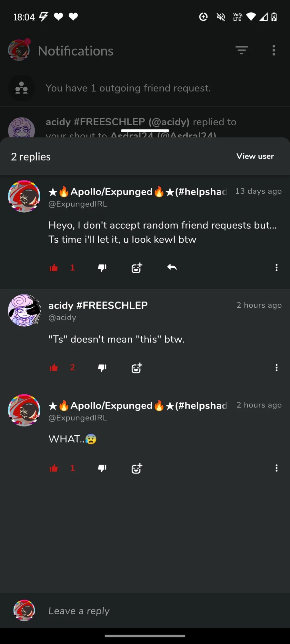Open more options for Apollo's first comment
Screen dimensions: 290x644
[276, 267]
